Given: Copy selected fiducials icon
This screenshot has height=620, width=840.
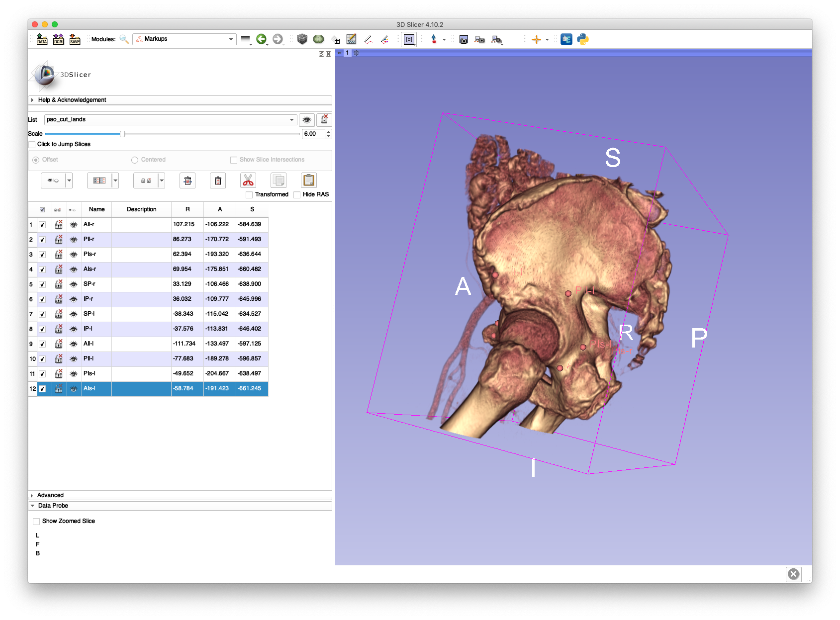Looking at the screenshot, I should point(279,180).
